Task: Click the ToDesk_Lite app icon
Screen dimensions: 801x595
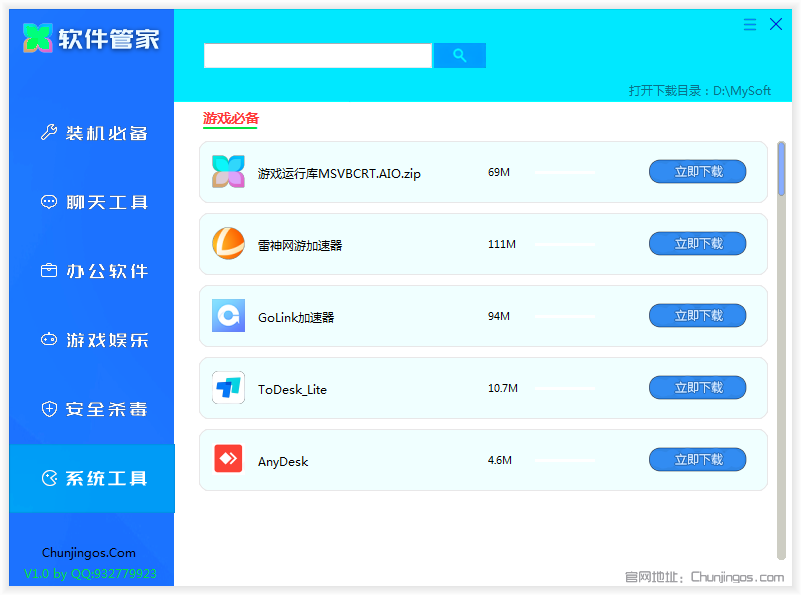Action: point(228,388)
